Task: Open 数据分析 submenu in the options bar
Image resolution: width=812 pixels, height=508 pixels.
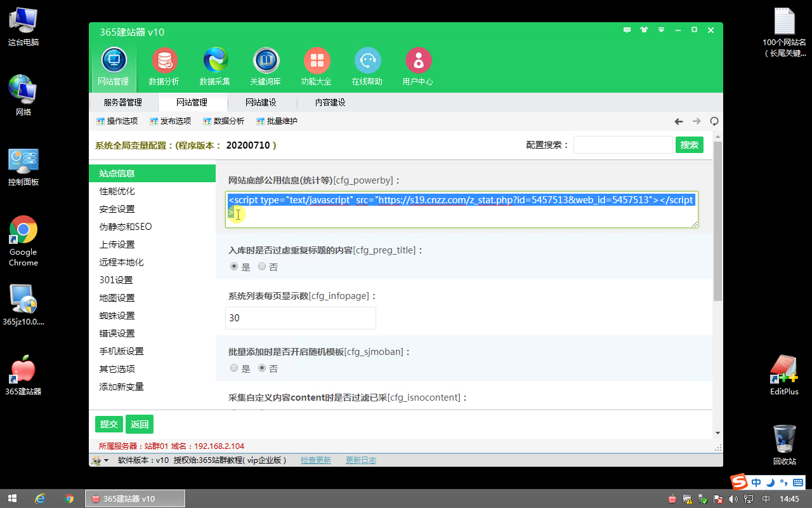Action: tap(224, 121)
